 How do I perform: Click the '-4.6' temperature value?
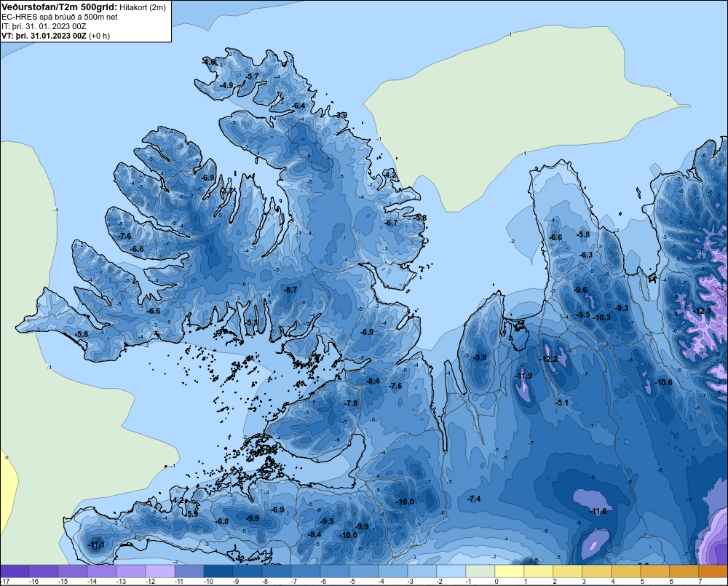tap(209, 62)
